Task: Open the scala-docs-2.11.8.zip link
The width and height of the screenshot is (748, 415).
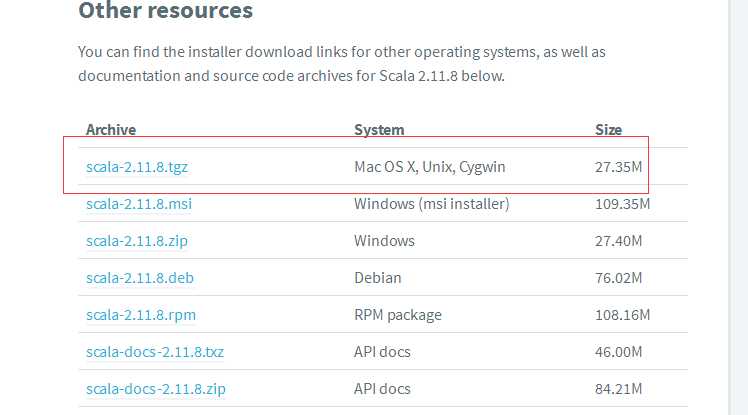Action: click(156, 389)
